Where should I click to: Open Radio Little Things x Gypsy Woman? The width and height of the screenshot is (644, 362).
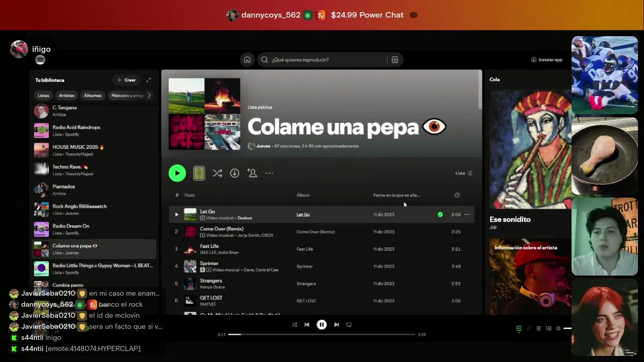[95, 269]
